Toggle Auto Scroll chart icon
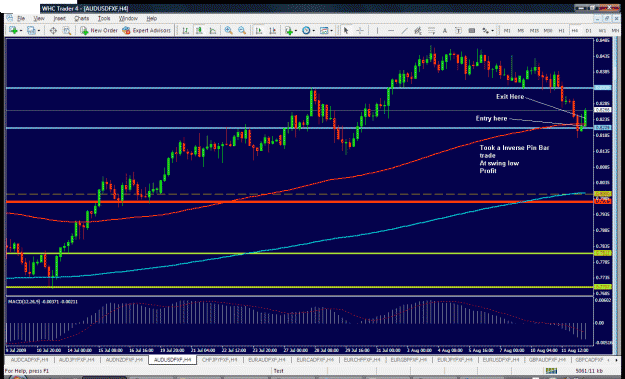This screenshot has width=625, height=379. tap(259, 30)
